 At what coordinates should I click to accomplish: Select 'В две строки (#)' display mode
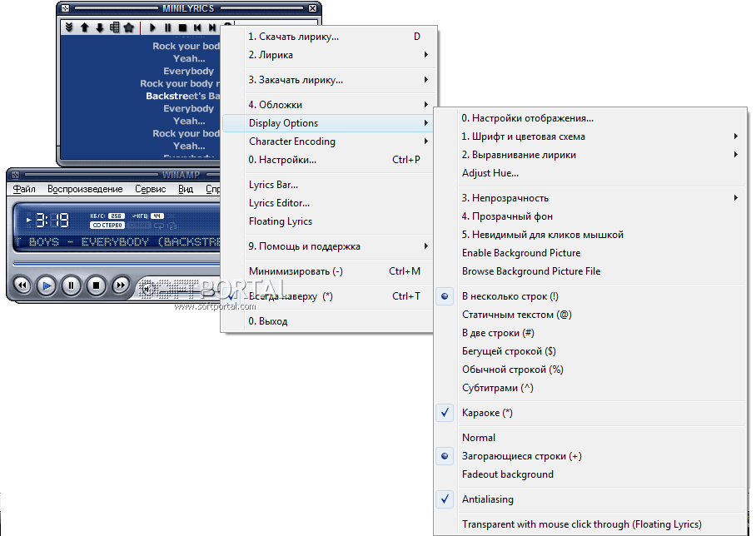(590, 333)
